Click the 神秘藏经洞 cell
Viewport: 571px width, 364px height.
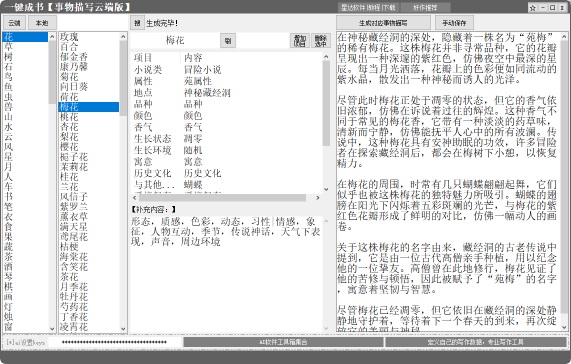coord(207,93)
